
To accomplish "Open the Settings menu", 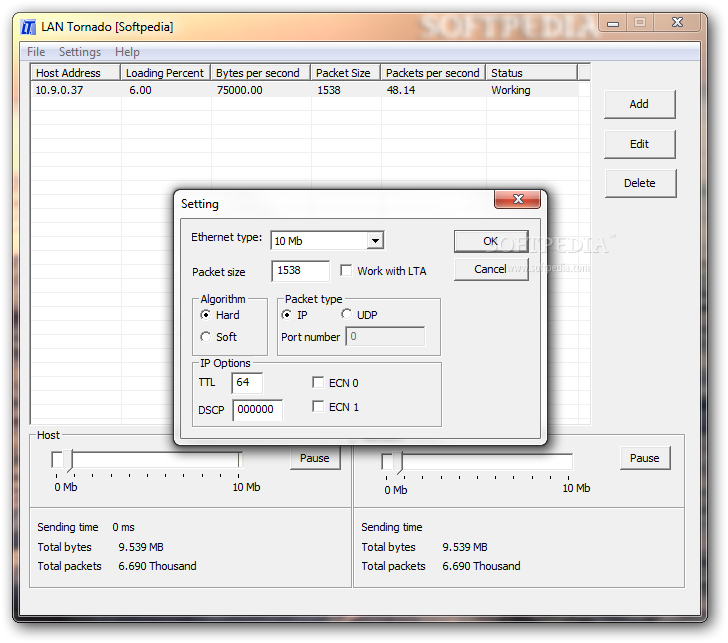I will (x=80, y=52).
